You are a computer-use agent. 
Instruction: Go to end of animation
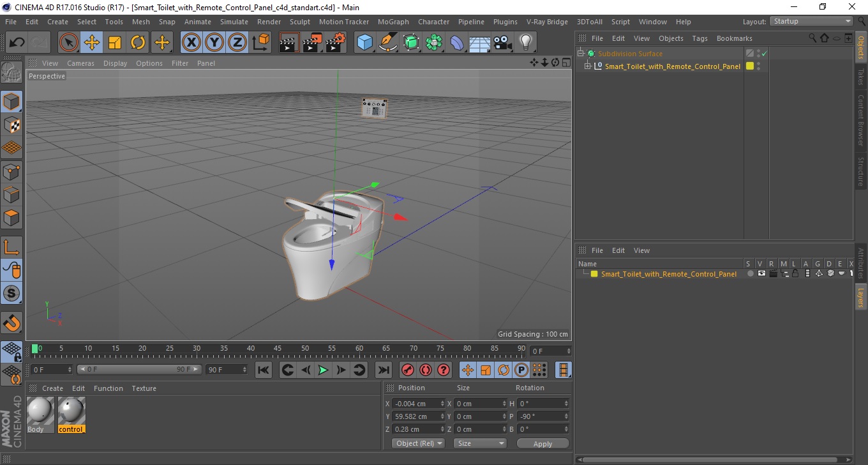[383, 370]
